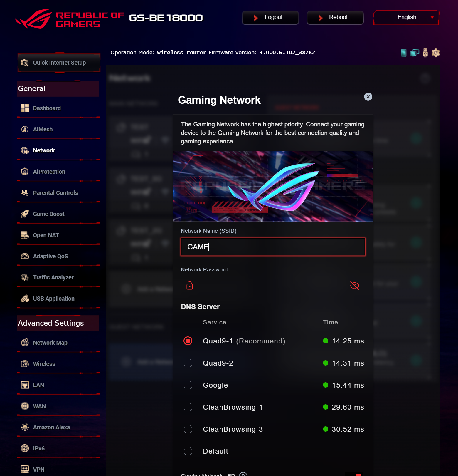This screenshot has height=476, width=458.
Task: Open Parental Controls via its icon
Action: (25, 193)
